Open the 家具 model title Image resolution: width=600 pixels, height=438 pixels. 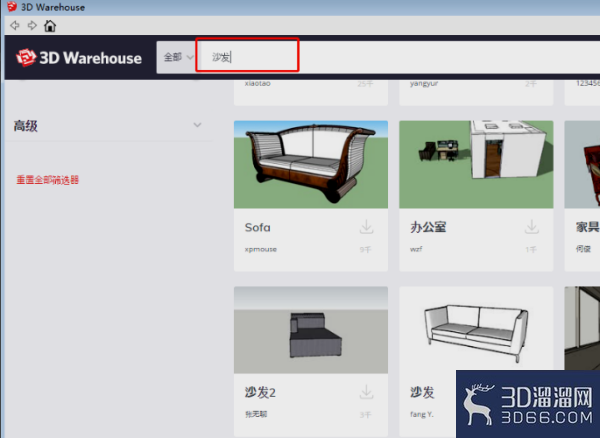(587, 227)
